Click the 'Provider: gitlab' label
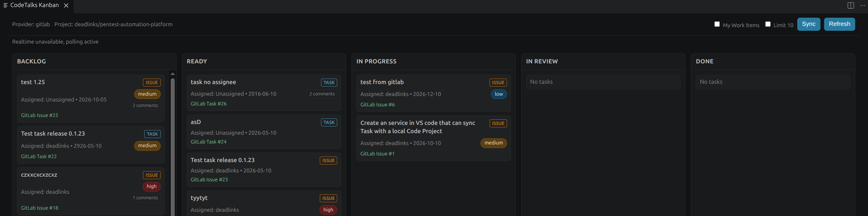The image size is (868, 216). (31, 25)
